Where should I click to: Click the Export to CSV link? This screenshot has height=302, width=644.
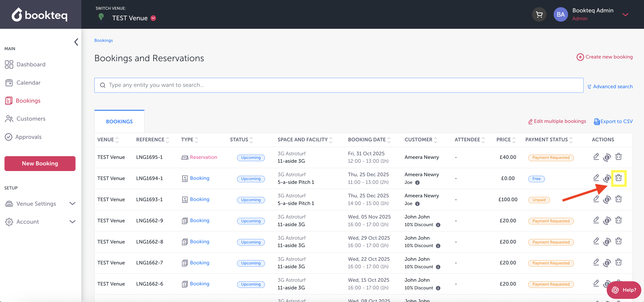(x=613, y=122)
